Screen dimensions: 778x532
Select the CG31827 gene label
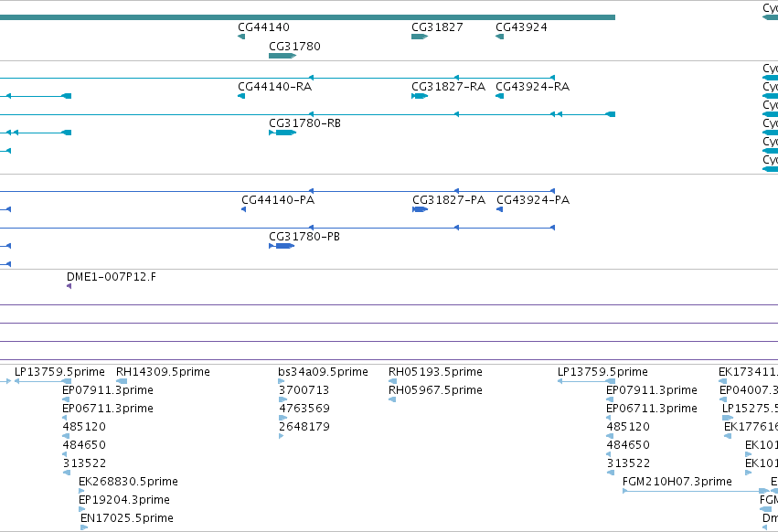(437, 27)
